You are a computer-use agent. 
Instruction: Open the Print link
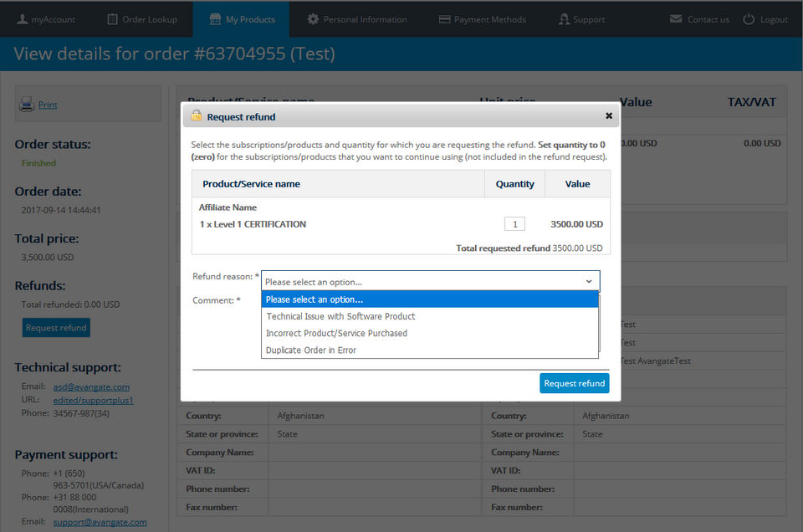[48, 105]
